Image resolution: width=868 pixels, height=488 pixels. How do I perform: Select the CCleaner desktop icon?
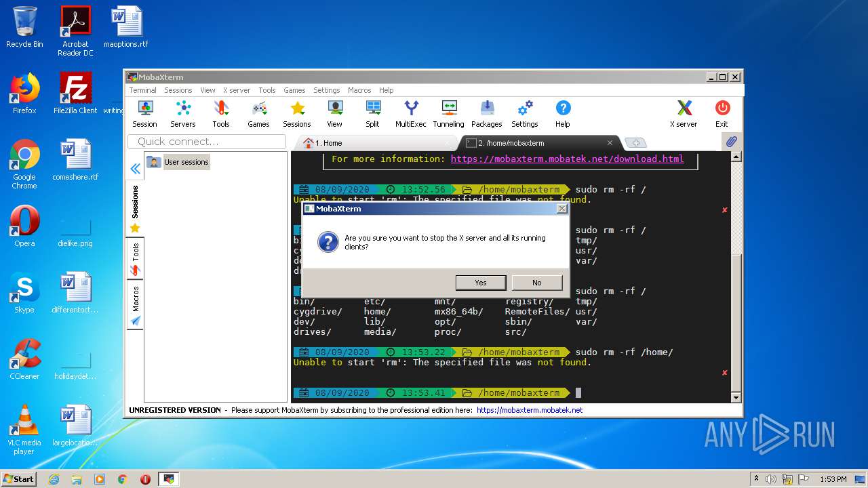pyautogui.click(x=24, y=359)
